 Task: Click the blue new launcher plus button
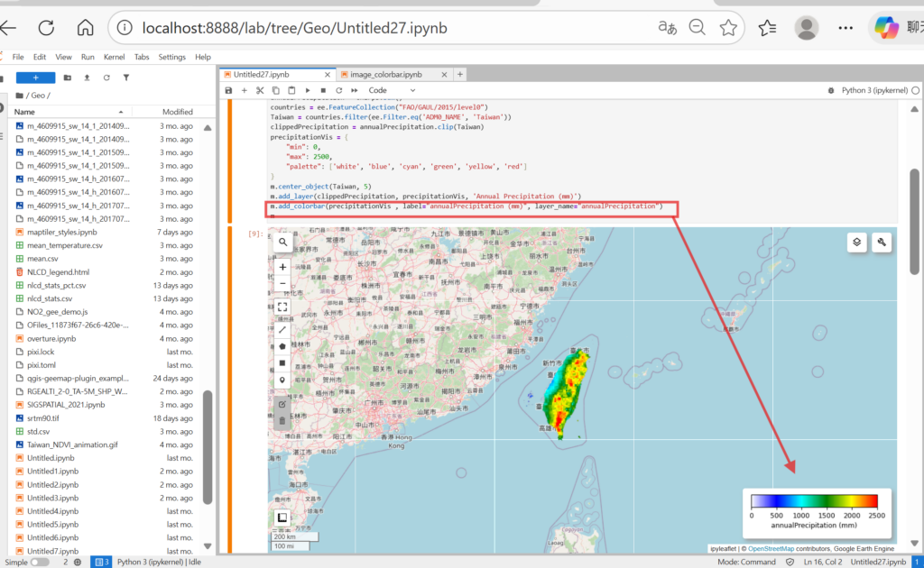(x=35, y=78)
